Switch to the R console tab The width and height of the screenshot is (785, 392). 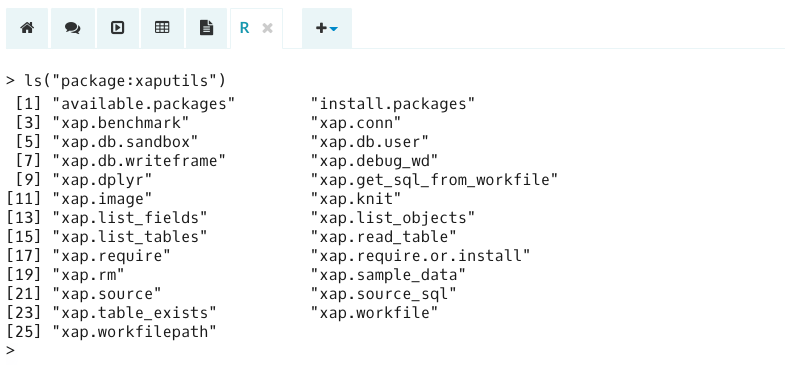coord(244,28)
